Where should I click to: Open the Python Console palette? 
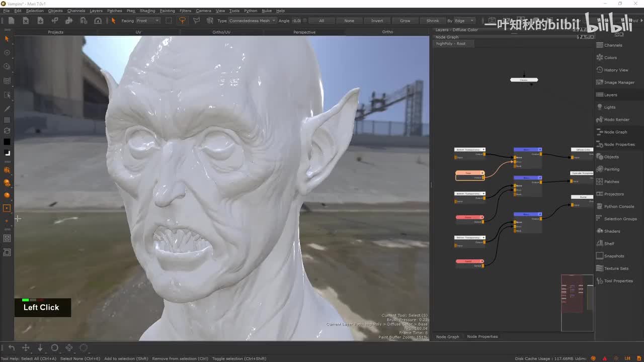[x=619, y=207]
